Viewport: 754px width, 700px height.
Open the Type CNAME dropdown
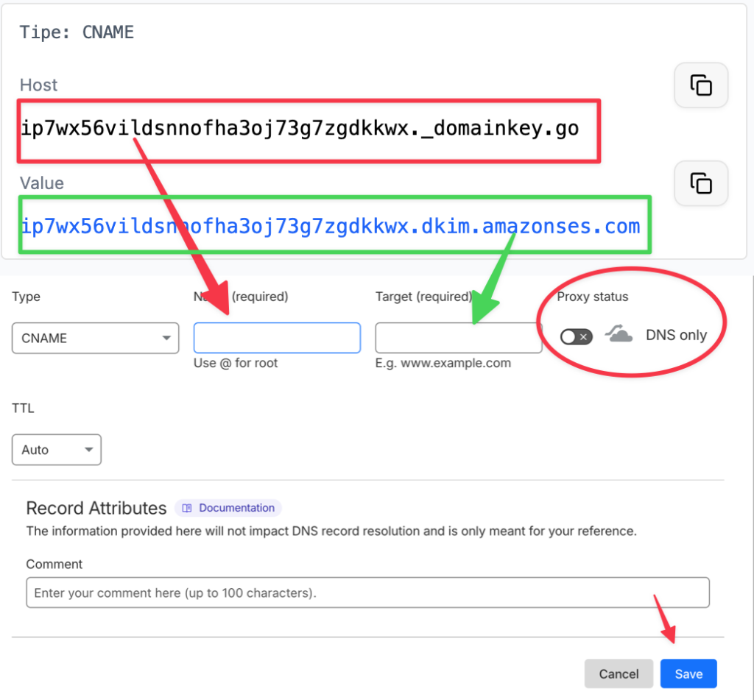[x=95, y=338]
